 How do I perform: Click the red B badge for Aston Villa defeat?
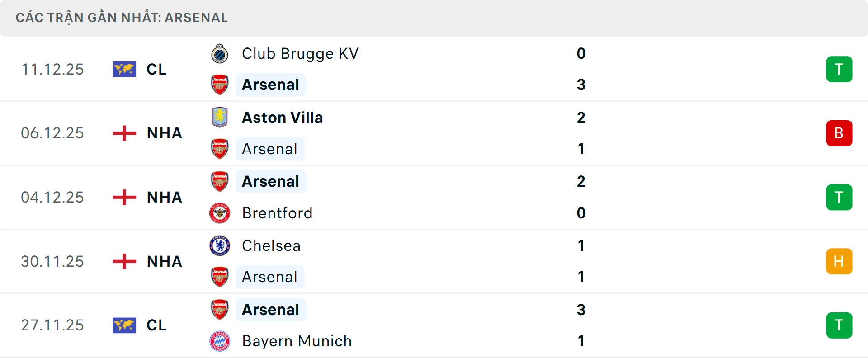click(x=840, y=133)
